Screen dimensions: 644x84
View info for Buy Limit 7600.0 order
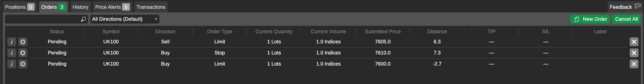tap(12, 64)
